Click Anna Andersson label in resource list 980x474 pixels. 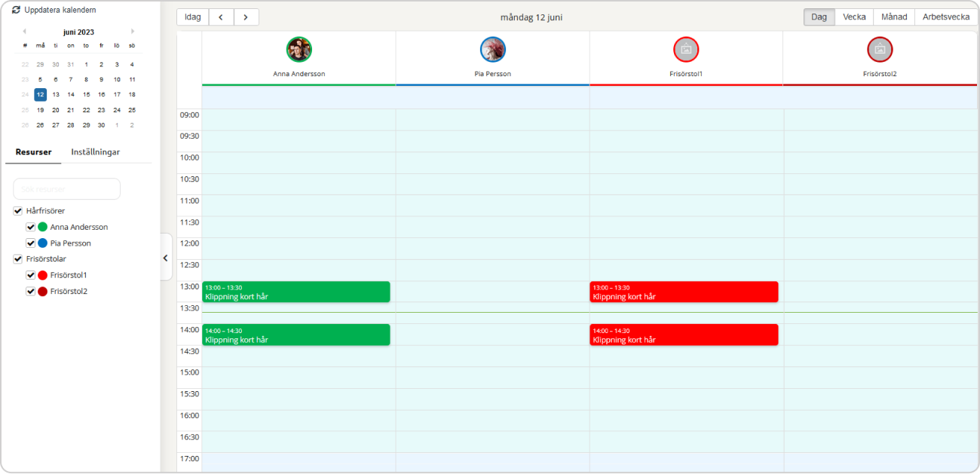(x=79, y=227)
